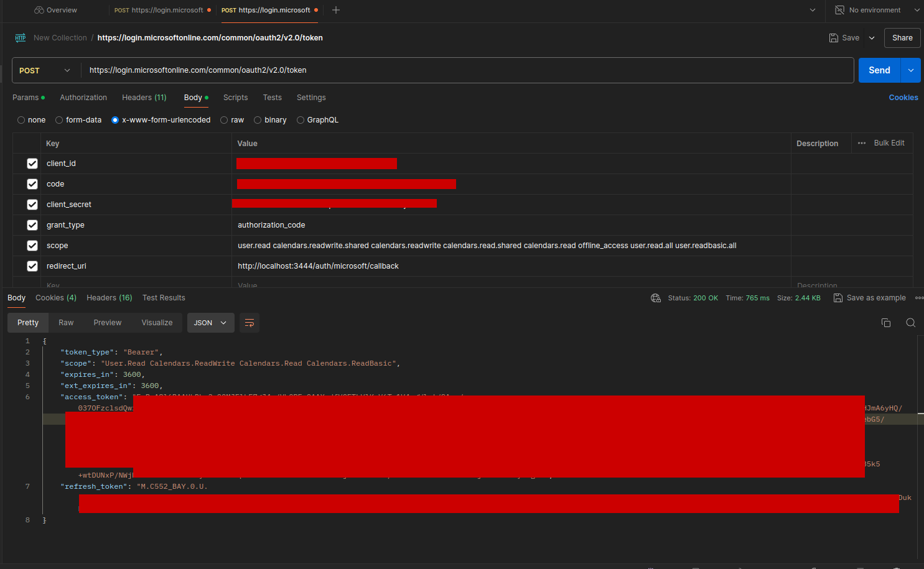924x569 pixels.
Task: Click the Share button
Action: (x=902, y=38)
